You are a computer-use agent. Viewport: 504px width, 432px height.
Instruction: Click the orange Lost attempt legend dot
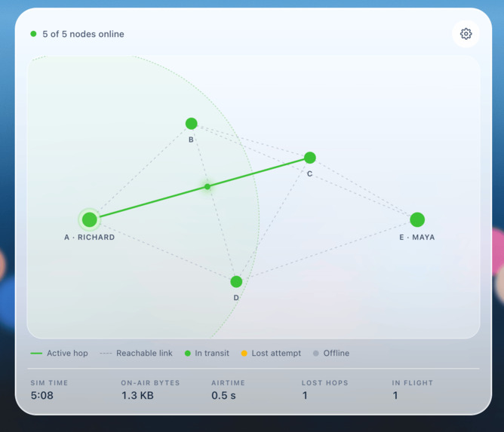(x=244, y=354)
